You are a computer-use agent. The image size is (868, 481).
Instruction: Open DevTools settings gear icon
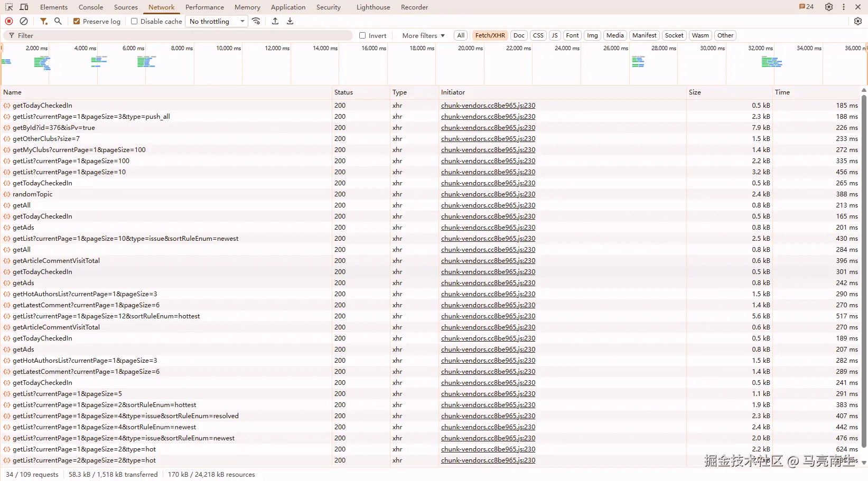pyautogui.click(x=829, y=7)
